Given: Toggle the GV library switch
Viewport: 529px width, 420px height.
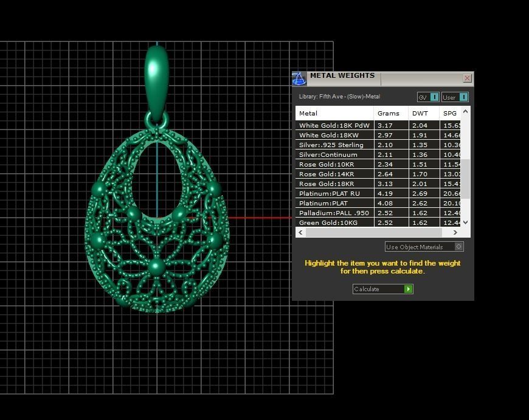Looking at the screenshot, I should (428, 97).
